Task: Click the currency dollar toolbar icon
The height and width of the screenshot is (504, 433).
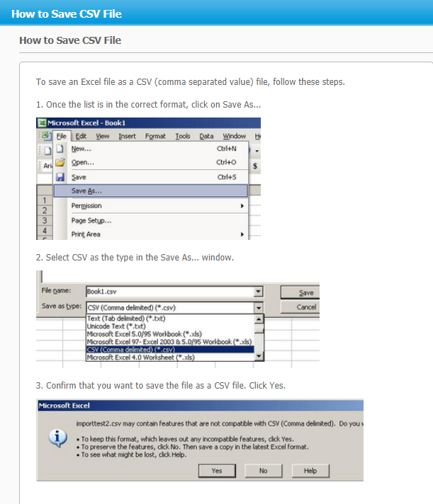Action: tap(255, 166)
